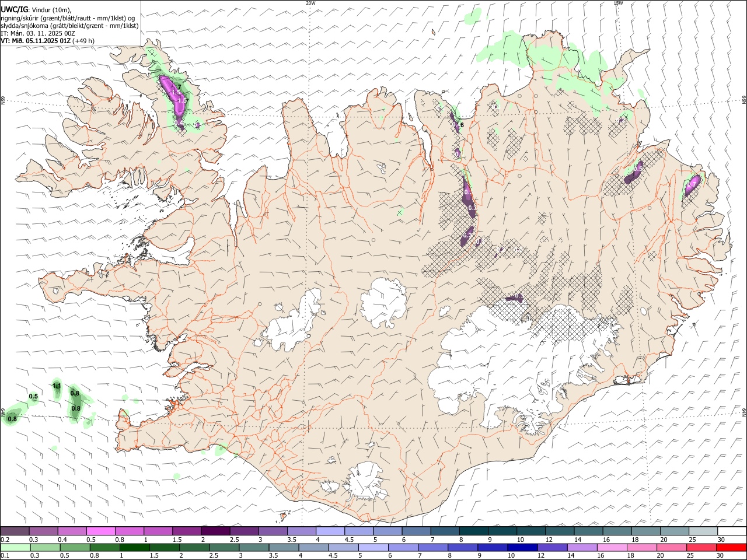Click the '0.2' label under the upper scale
This screenshot has height=560, width=747.
pyautogui.click(x=5, y=540)
